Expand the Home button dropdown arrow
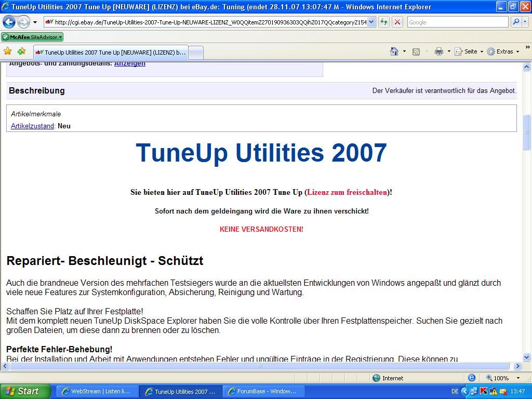532x399 pixels. 404,51
